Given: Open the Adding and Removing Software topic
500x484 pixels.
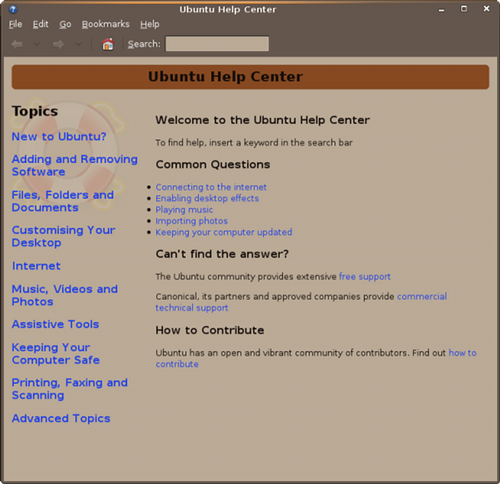Looking at the screenshot, I should tap(75, 165).
